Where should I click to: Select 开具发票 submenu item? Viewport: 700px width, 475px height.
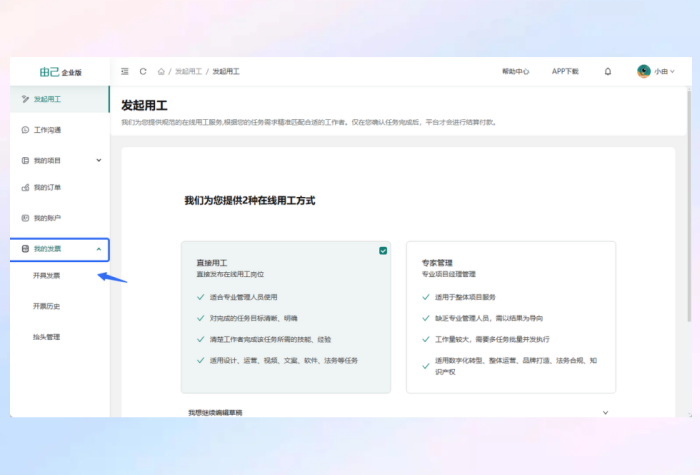pos(46,275)
